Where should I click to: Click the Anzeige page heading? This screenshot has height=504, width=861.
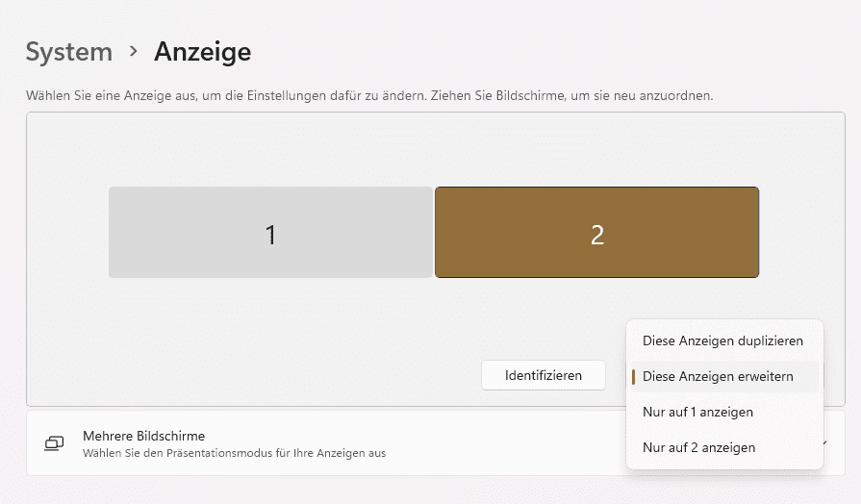pos(203,52)
